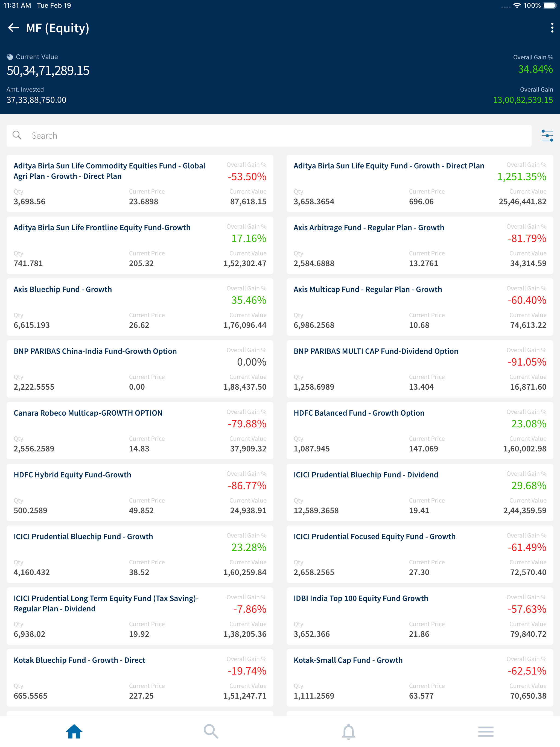The width and height of the screenshot is (560, 747).
Task: Tap the -91.05% gain percentage
Action: pyautogui.click(x=527, y=362)
